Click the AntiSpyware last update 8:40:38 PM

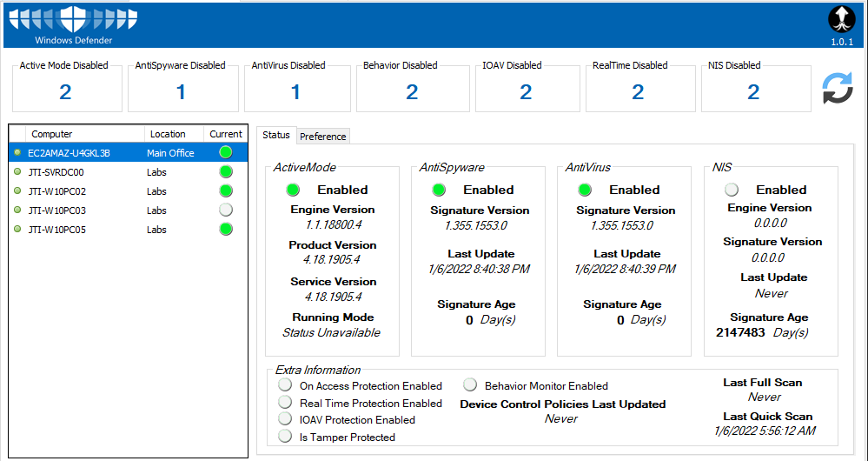(479, 270)
